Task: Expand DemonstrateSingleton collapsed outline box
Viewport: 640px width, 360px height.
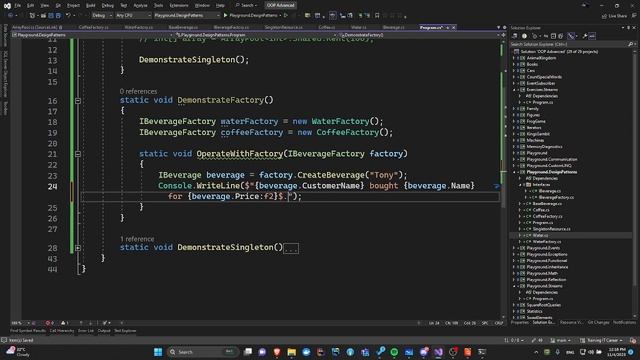Action: coord(78,248)
